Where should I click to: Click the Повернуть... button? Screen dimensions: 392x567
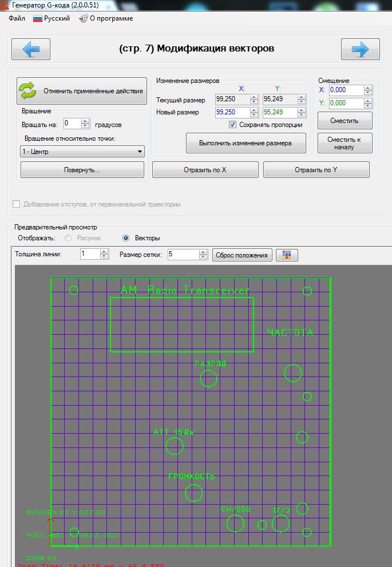coord(82,169)
